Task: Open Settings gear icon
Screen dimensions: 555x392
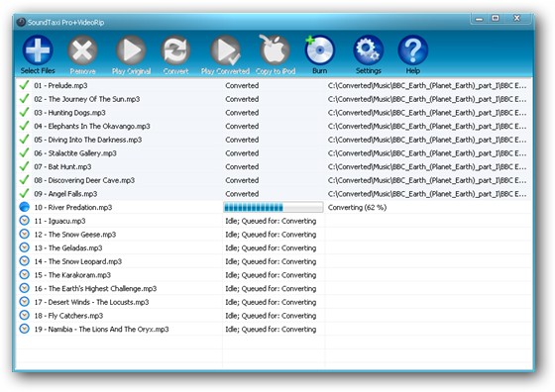Action: (368, 50)
